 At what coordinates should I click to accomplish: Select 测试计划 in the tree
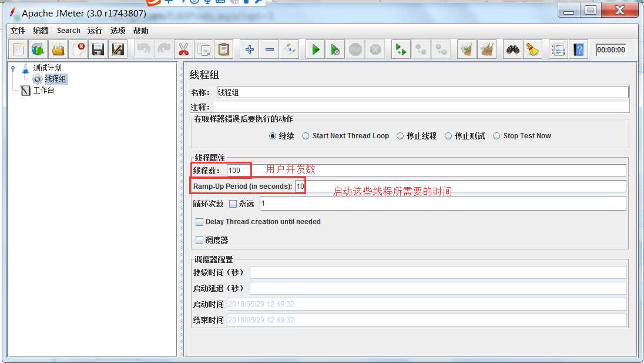[x=47, y=68]
